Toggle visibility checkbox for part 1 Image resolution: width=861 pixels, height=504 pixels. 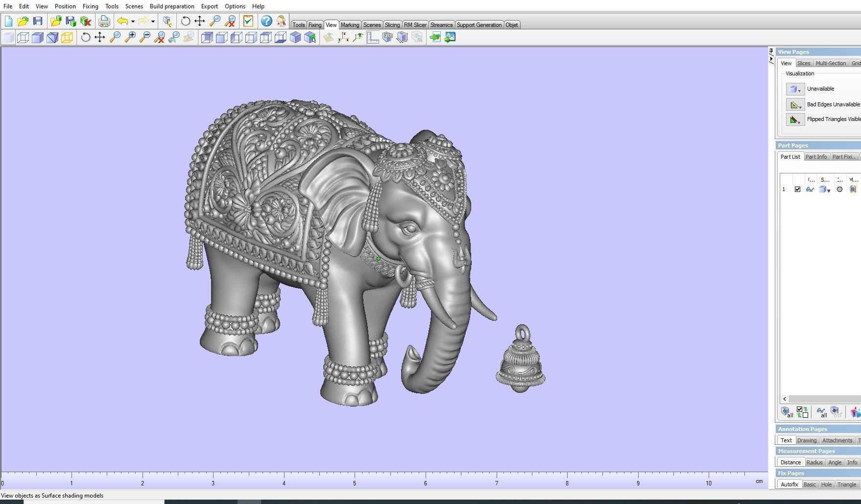798,190
